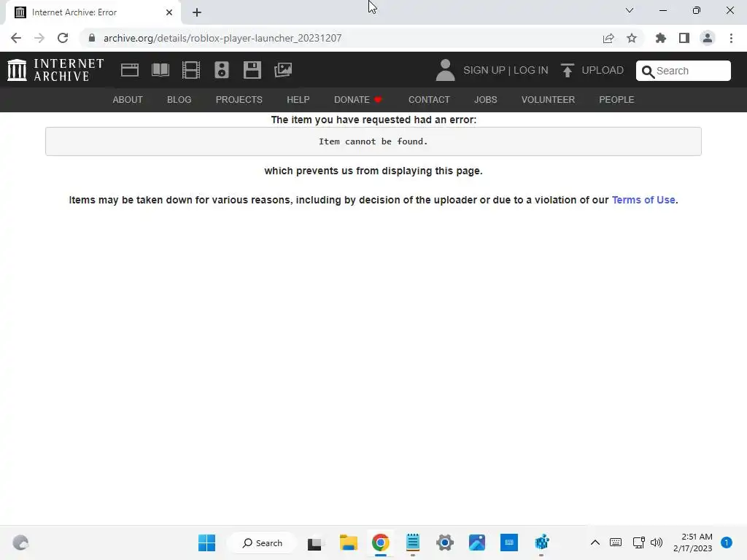The height and width of the screenshot is (560, 747).
Task: Open the Software floppy disk icon
Action: pyautogui.click(x=252, y=70)
